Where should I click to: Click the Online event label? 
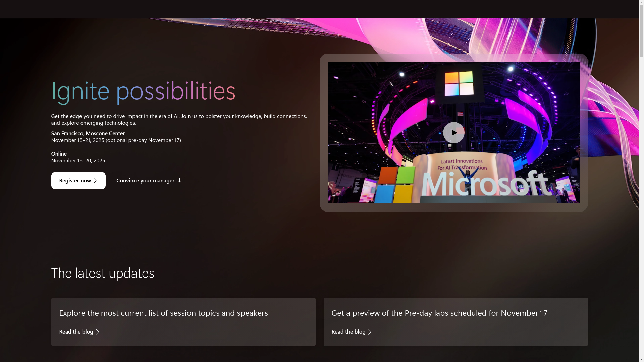(59, 154)
